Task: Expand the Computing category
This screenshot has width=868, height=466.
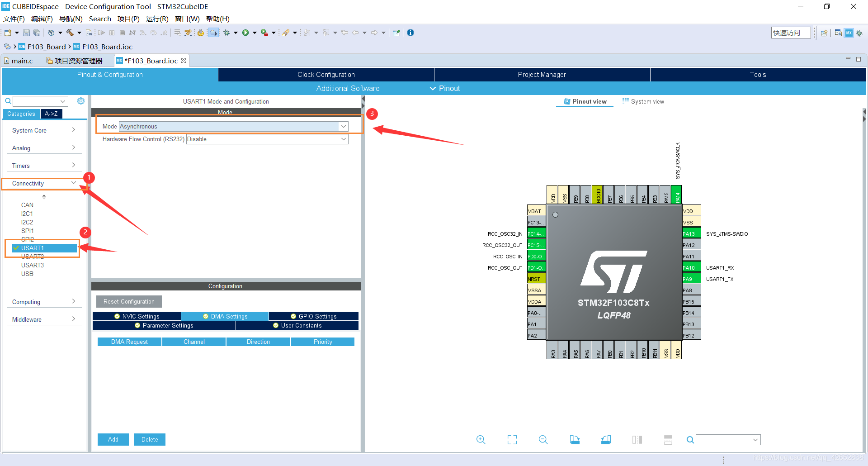Action: pos(44,302)
